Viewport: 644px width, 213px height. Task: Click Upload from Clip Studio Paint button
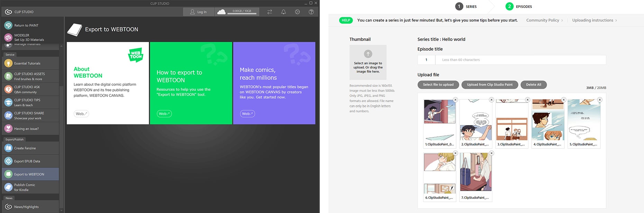tap(490, 85)
